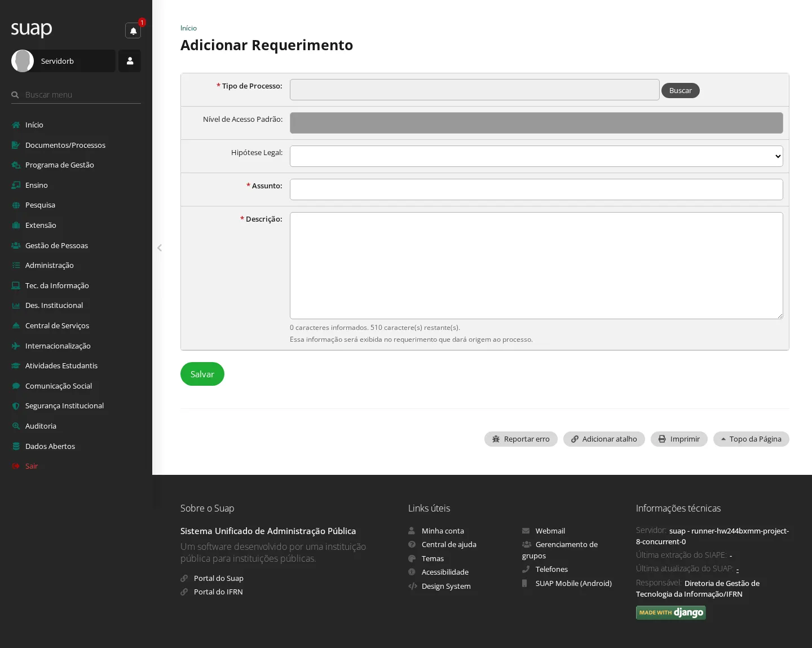Click the green Salvar button
The height and width of the screenshot is (648, 812).
202,374
